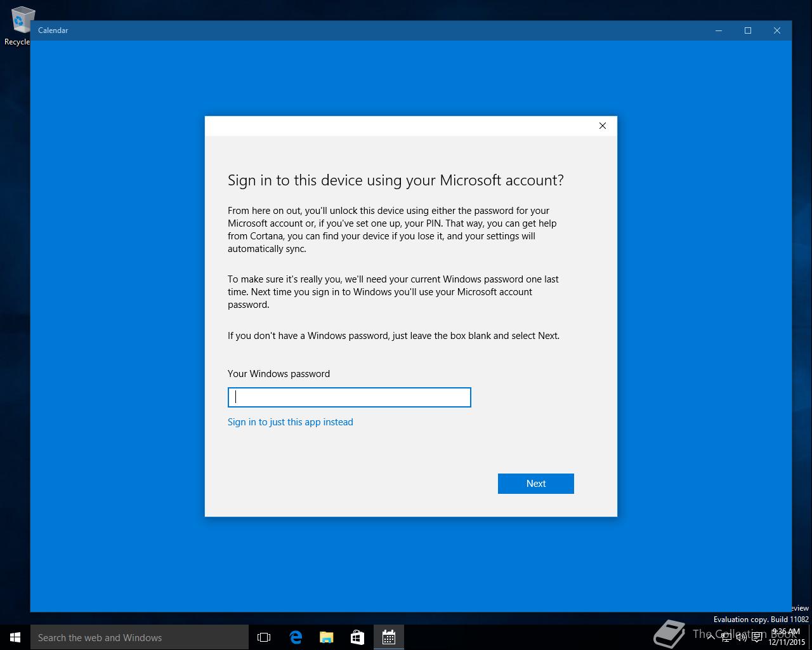Open the Action Center notifications icon

(757, 637)
